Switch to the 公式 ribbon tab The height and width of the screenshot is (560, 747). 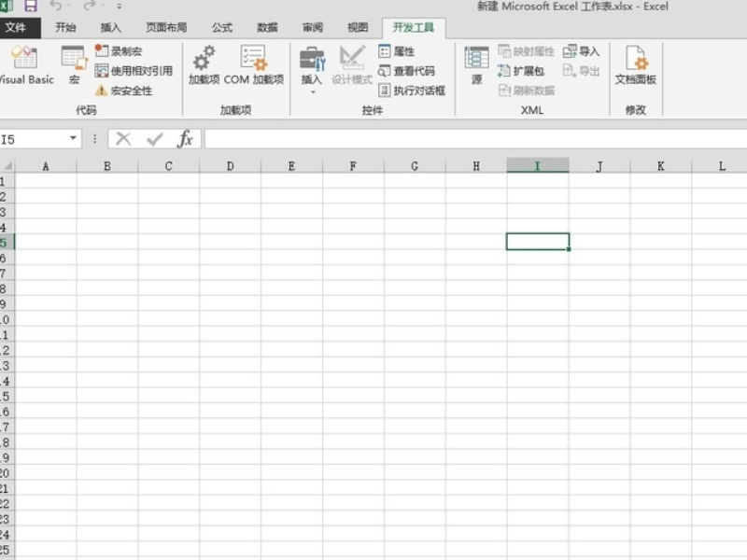coord(220,27)
